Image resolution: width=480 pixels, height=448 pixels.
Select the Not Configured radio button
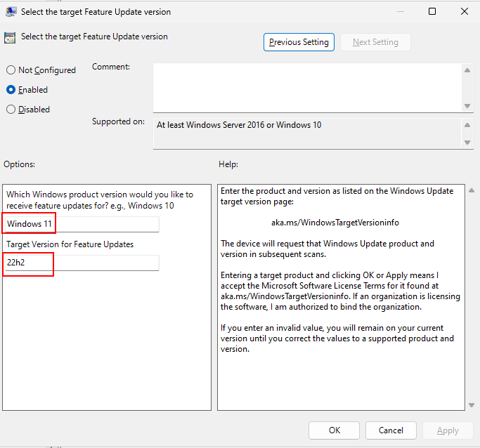[11, 70]
